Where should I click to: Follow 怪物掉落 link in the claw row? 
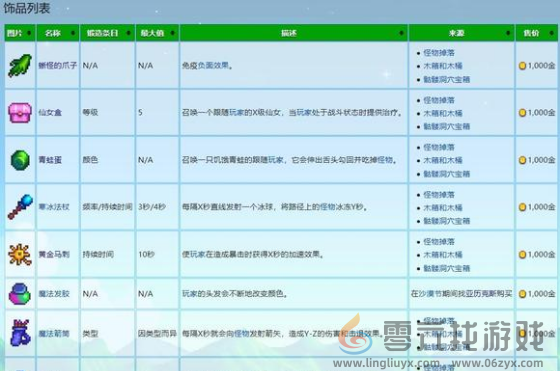pos(439,53)
